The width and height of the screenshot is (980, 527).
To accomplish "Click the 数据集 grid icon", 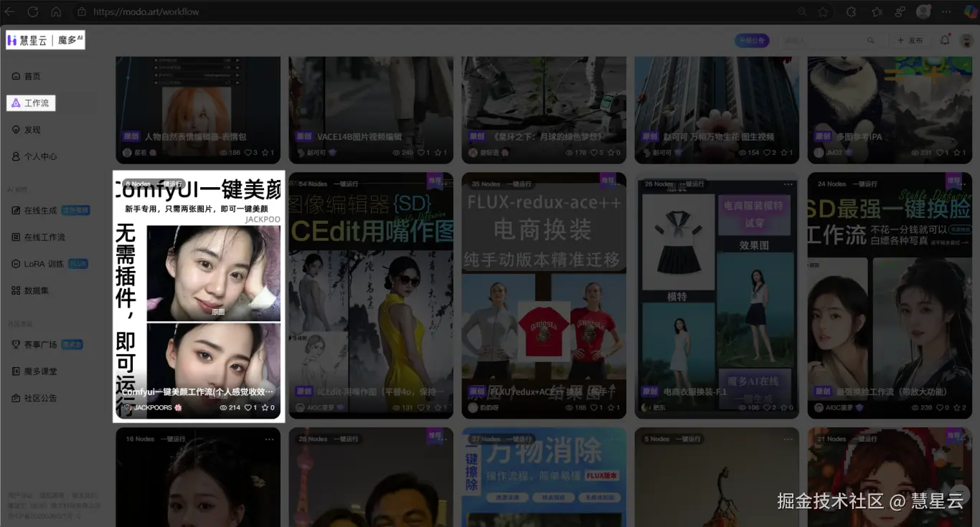I will coord(16,291).
